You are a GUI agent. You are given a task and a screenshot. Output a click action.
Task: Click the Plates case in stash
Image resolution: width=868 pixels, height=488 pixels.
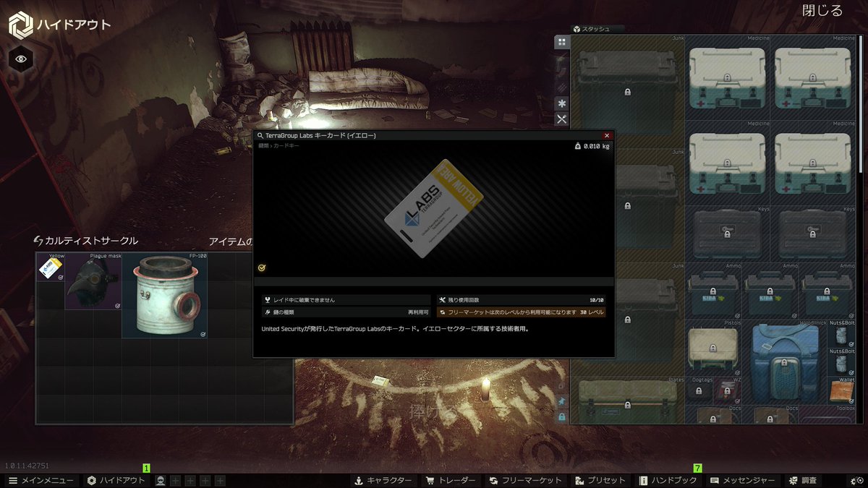click(x=627, y=401)
